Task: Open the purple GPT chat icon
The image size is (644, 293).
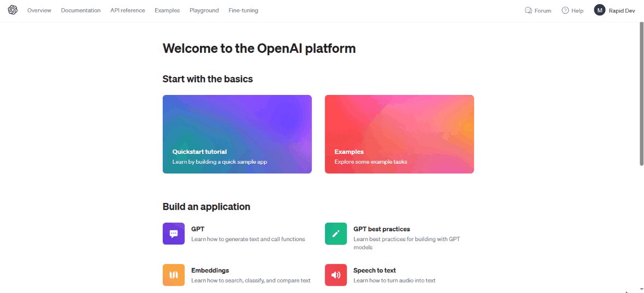Action: 174,234
